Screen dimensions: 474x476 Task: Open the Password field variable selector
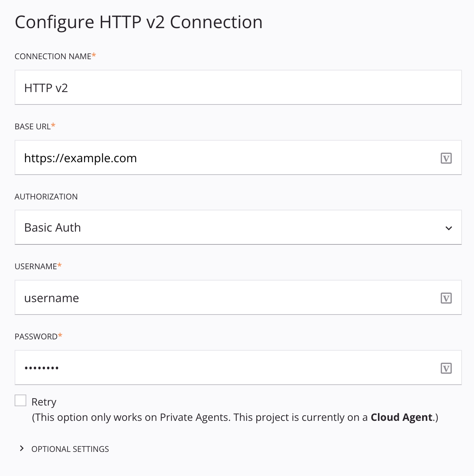446,368
